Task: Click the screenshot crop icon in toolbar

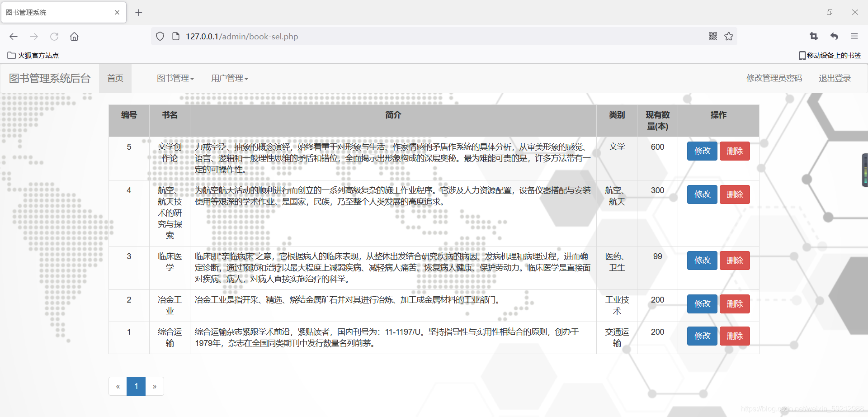Action: click(814, 36)
